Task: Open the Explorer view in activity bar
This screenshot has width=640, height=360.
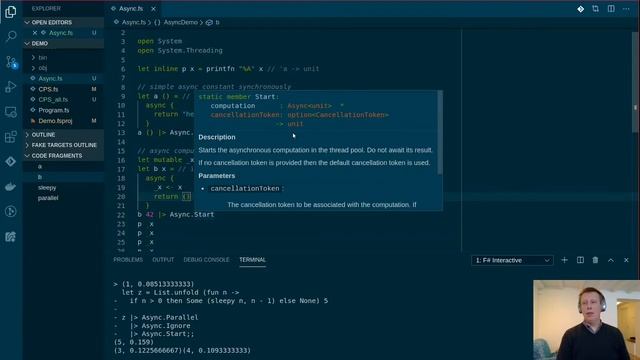Action: (x=11, y=12)
